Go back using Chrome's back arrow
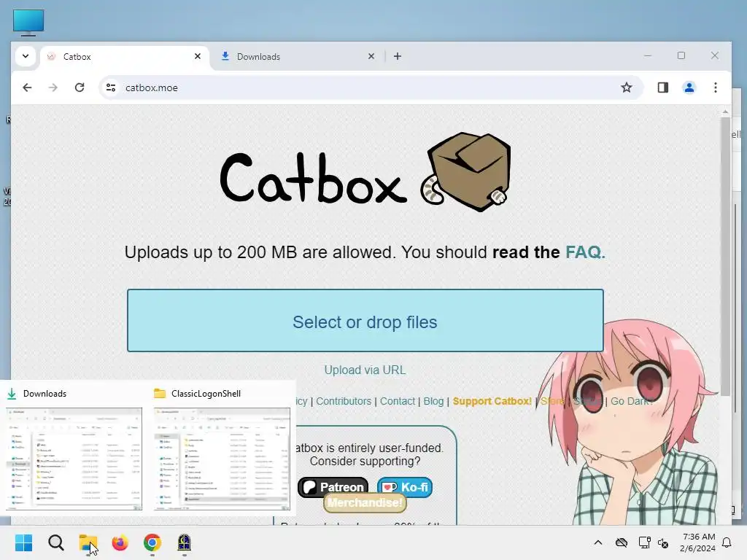The width and height of the screenshot is (747, 560). point(27,87)
